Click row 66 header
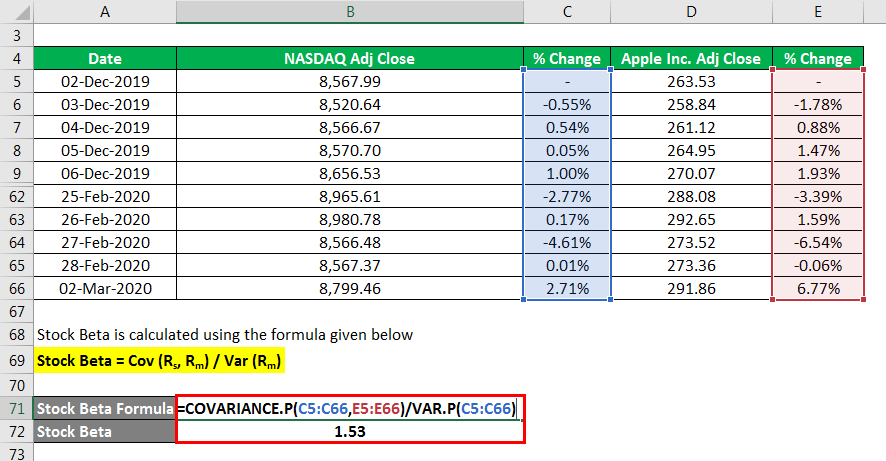Viewport: 886px width, 461px height. point(16,288)
